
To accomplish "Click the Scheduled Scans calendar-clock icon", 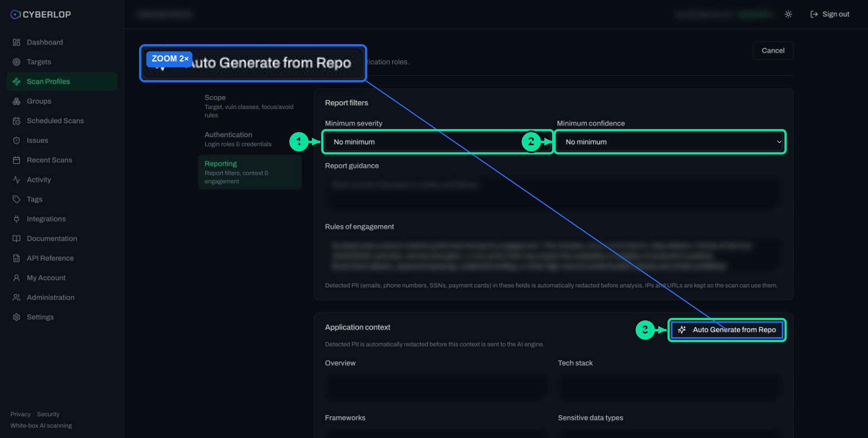I will pos(16,121).
